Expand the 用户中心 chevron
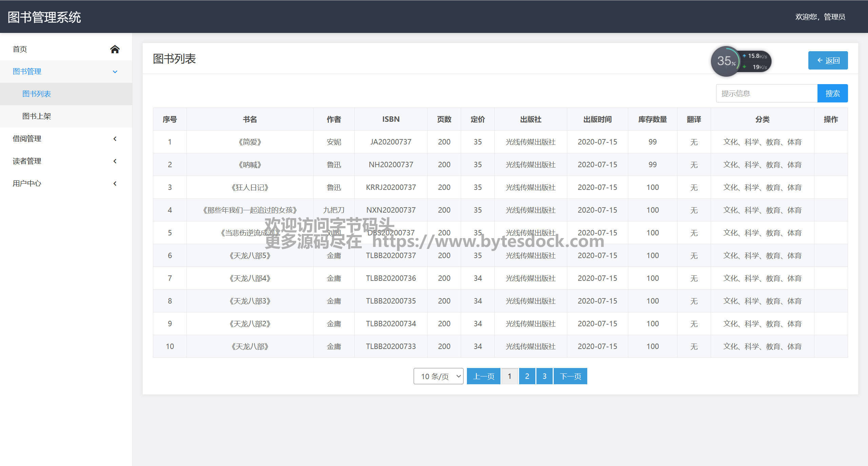The height and width of the screenshot is (466, 868). pos(115,183)
